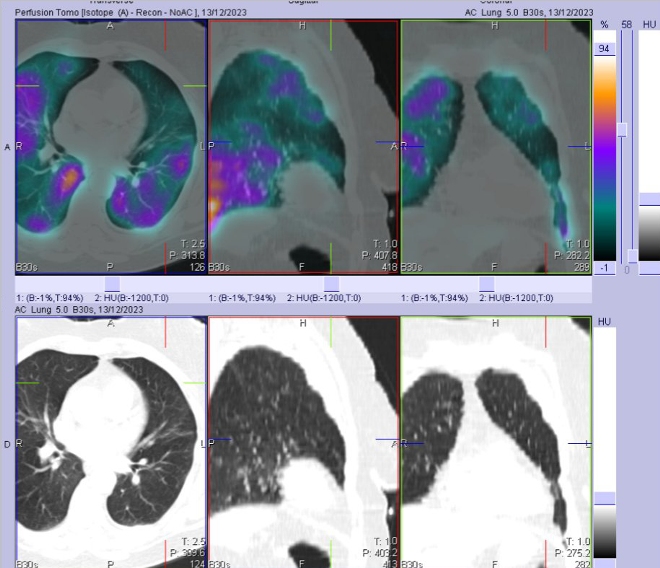Select row label 'A' beside fused views
The width and height of the screenshot is (660, 568).
coord(7,147)
